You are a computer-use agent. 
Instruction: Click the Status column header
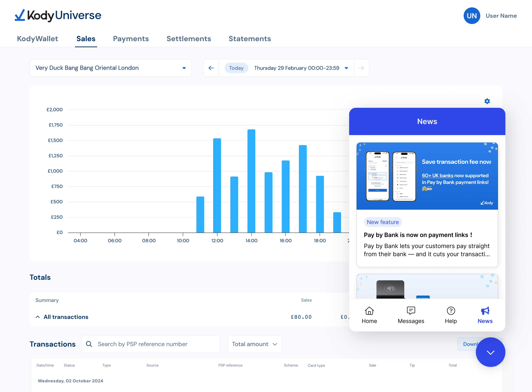69,365
